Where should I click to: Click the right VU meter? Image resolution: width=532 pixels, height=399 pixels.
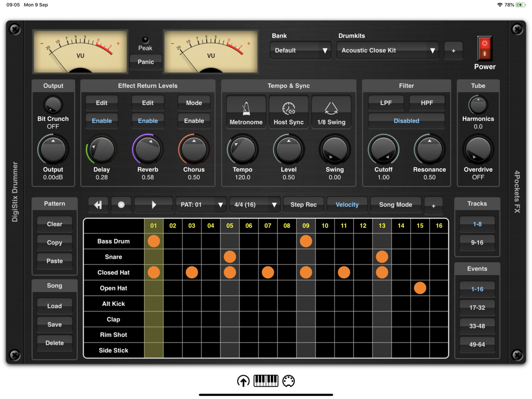[x=211, y=52]
